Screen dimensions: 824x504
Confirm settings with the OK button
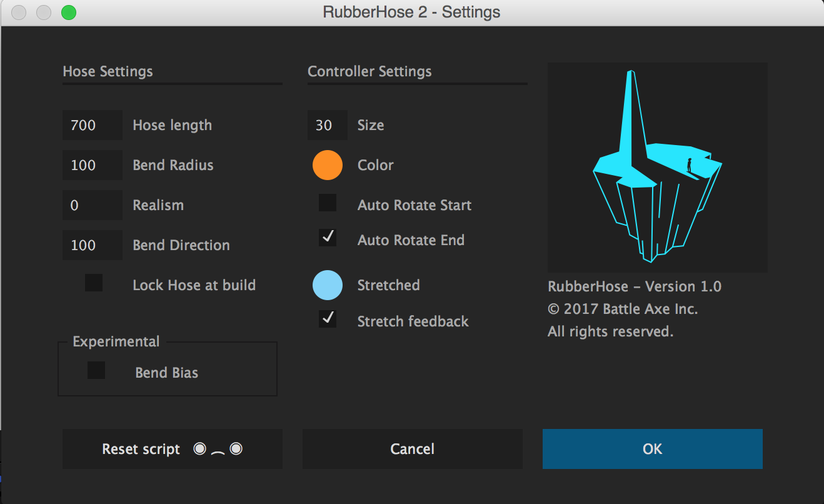(653, 449)
